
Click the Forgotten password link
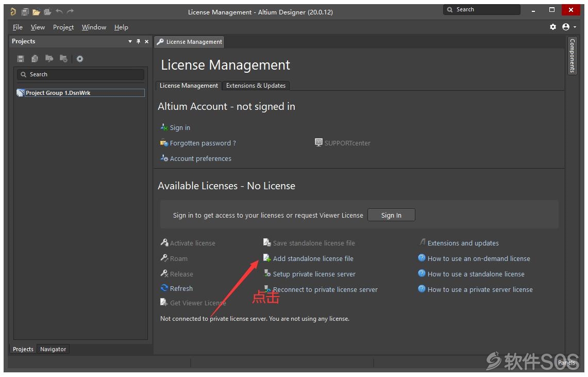click(x=203, y=143)
